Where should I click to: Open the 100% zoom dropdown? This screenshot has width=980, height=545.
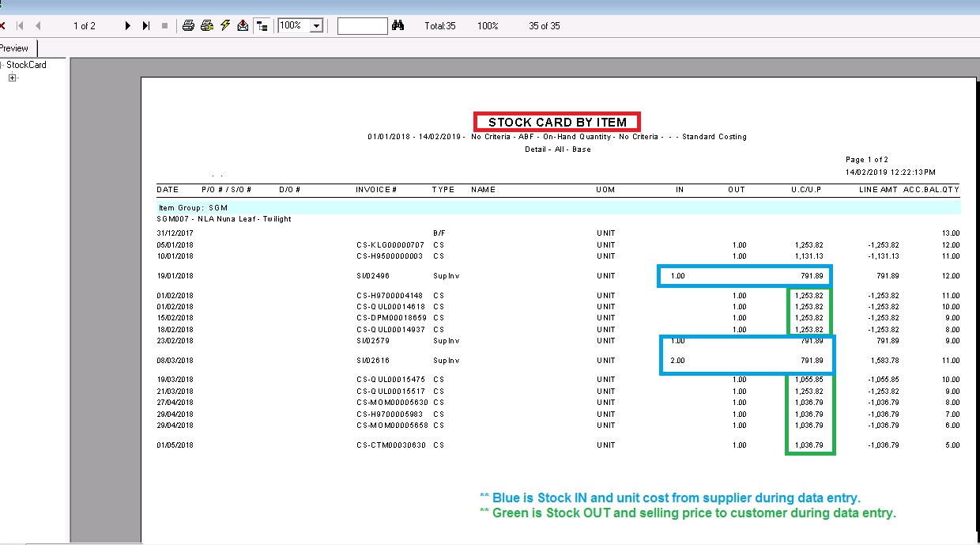(x=317, y=26)
